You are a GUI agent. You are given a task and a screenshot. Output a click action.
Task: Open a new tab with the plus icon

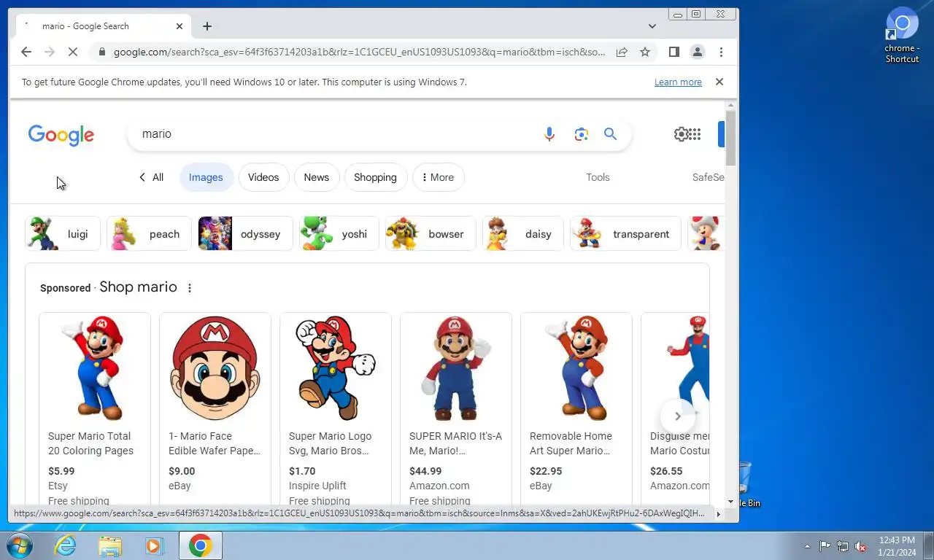tap(207, 26)
